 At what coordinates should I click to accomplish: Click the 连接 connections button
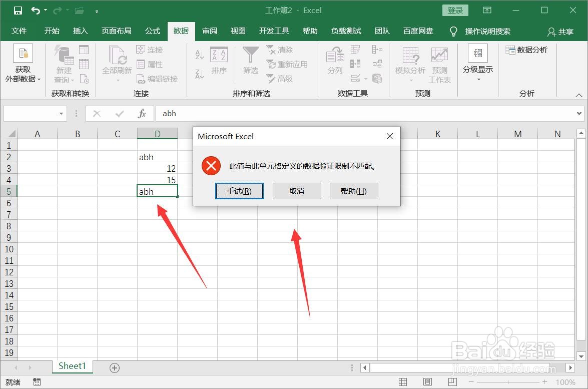click(x=150, y=50)
